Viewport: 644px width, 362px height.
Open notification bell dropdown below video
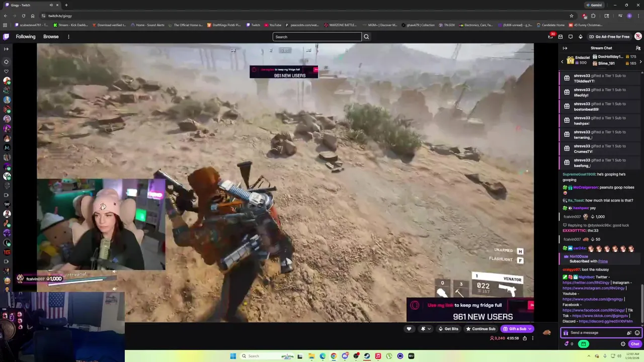tap(426, 329)
